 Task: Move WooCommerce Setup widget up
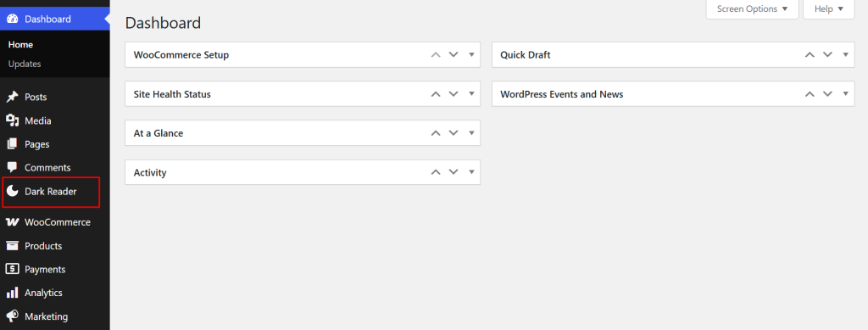436,55
